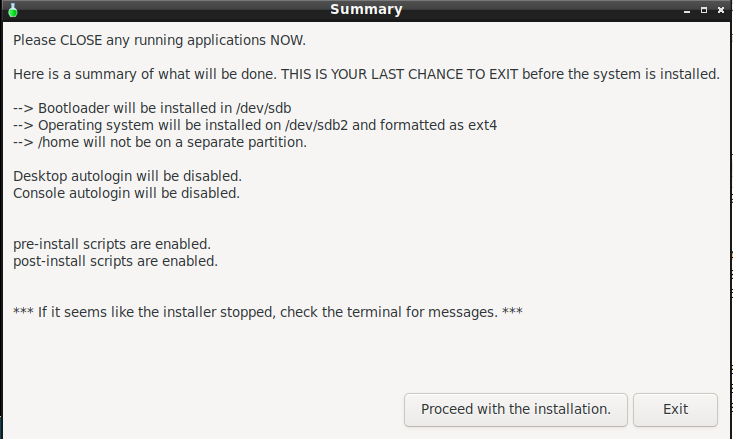Click the Operating system install location line

(255, 125)
